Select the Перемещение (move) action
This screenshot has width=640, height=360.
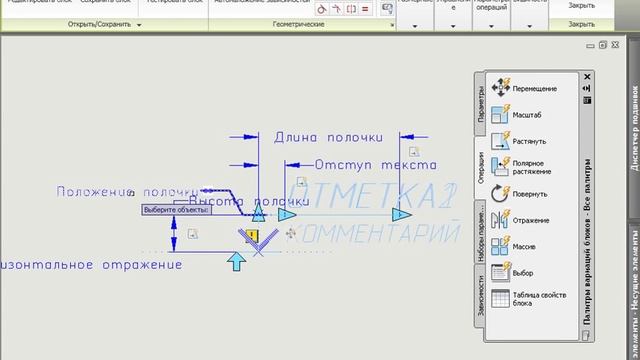pyautogui.click(x=524, y=88)
